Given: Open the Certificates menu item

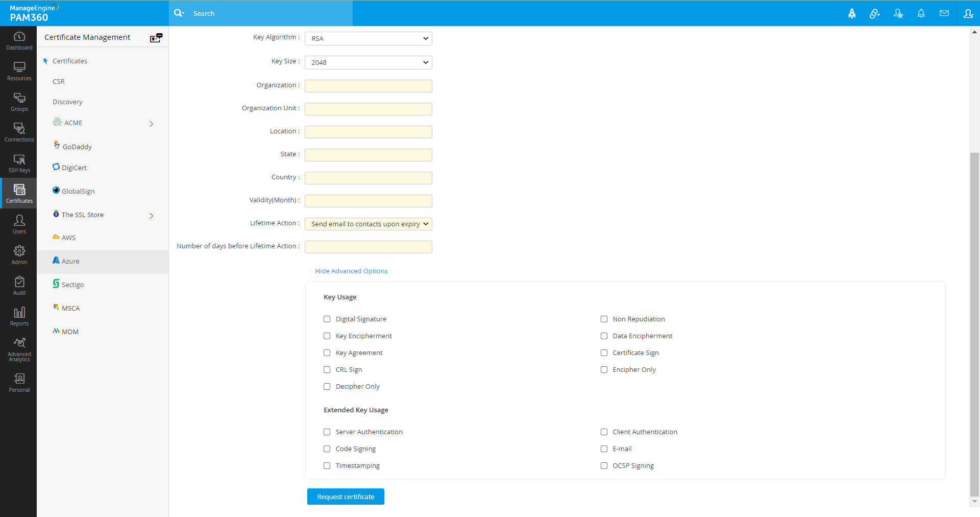Looking at the screenshot, I should [70, 61].
